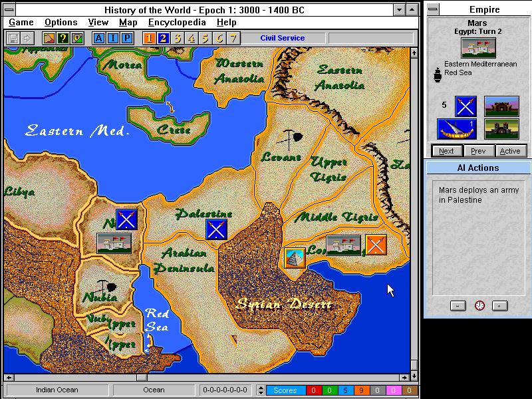532x399 pixels.
Task: Click the Scores button in status bar
Action: [285, 390]
